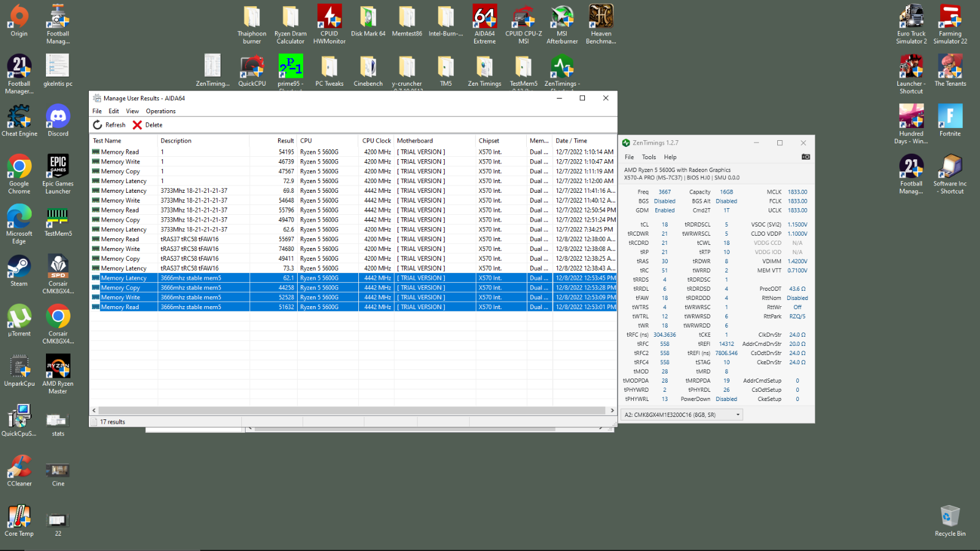Launch Discord from desktop
Screen dimensions: 980x551
coord(58,121)
